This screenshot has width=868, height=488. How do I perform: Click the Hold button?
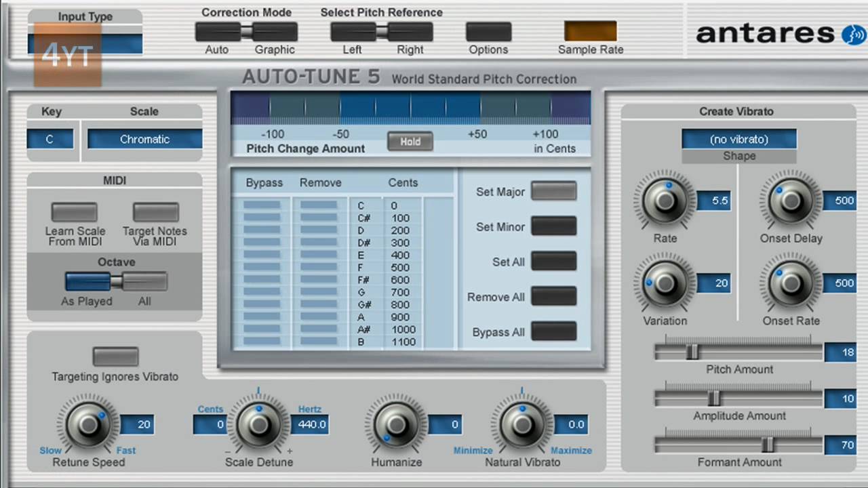pos(410,142)
